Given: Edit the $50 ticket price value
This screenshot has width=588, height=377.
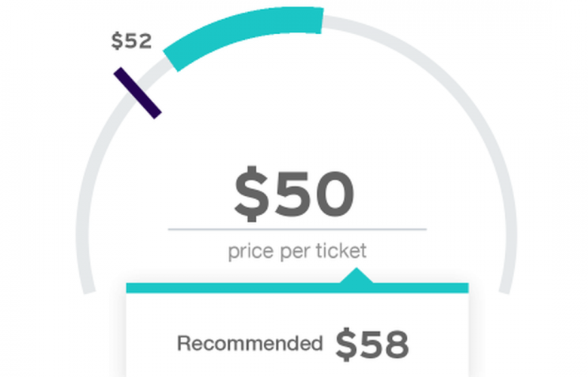Looking at the screenshot, I should point(294,194).
